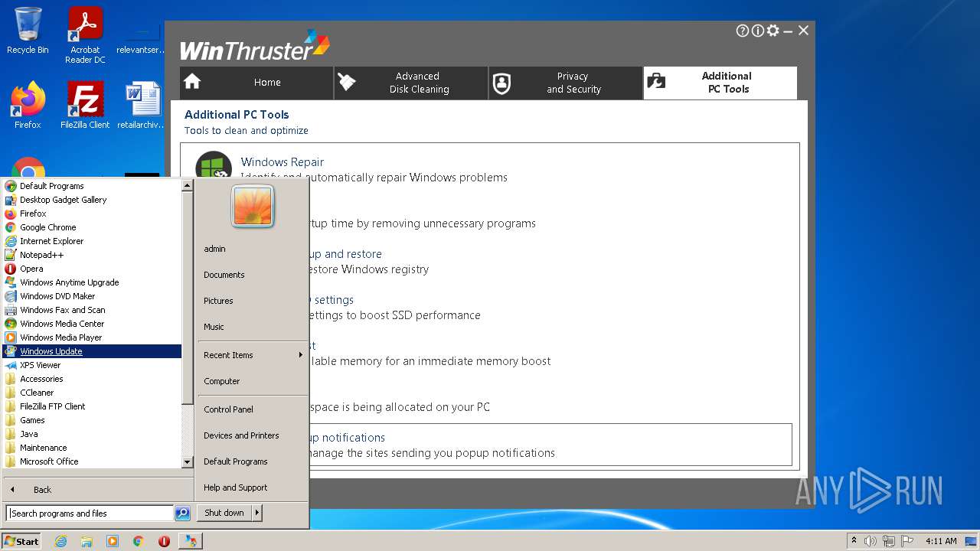Open WinThruster settings gear
980x551 pixels.
(x=773, y=31)
